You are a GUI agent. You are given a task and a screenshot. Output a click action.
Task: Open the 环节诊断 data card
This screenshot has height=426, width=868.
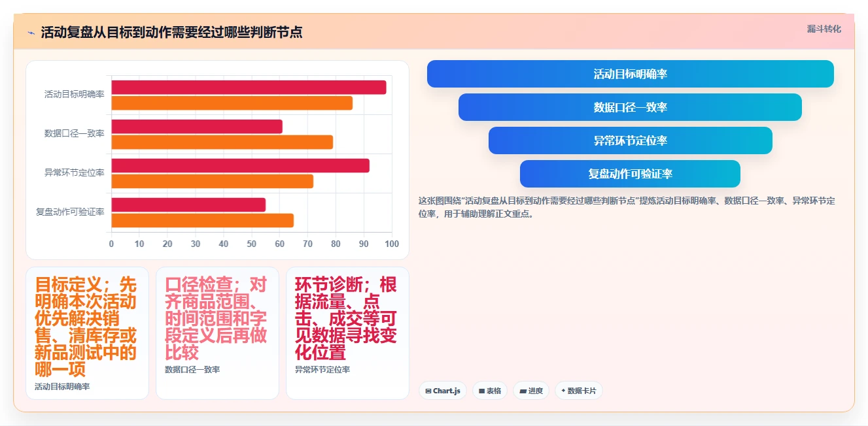tap(347, 333)
